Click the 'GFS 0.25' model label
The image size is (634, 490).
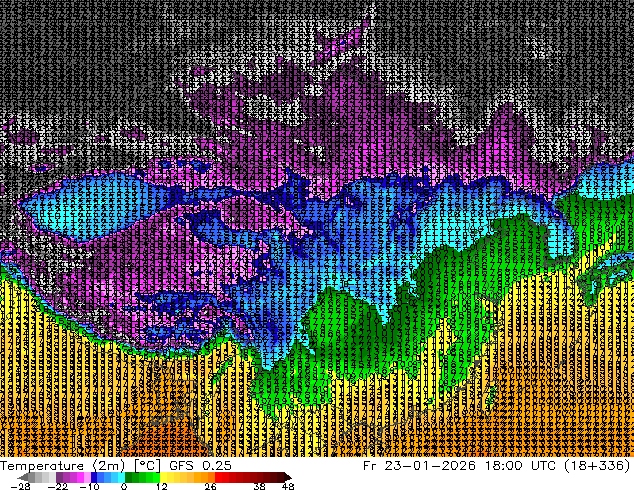pyautogui.click(x=200, y=465)
